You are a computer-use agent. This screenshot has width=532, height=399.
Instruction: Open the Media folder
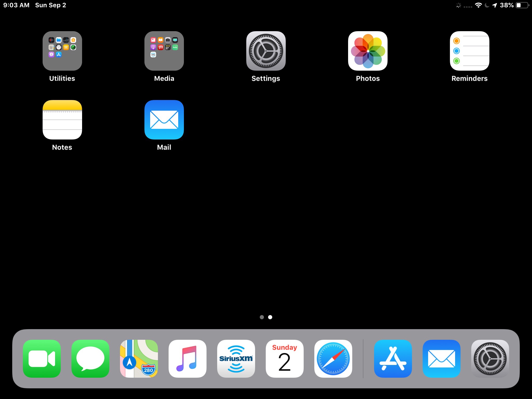pos(164,51)
